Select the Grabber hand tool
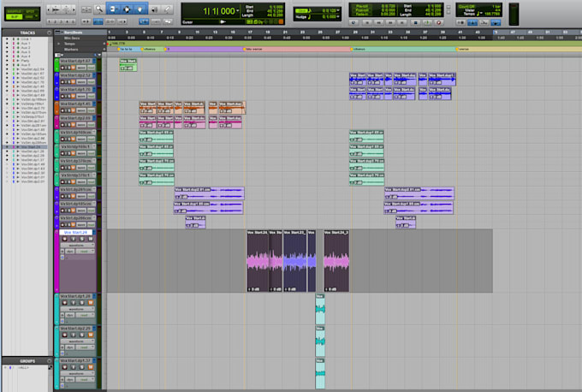Image resolution: width=582 pixels, height=392 pixels. [140, 9]
